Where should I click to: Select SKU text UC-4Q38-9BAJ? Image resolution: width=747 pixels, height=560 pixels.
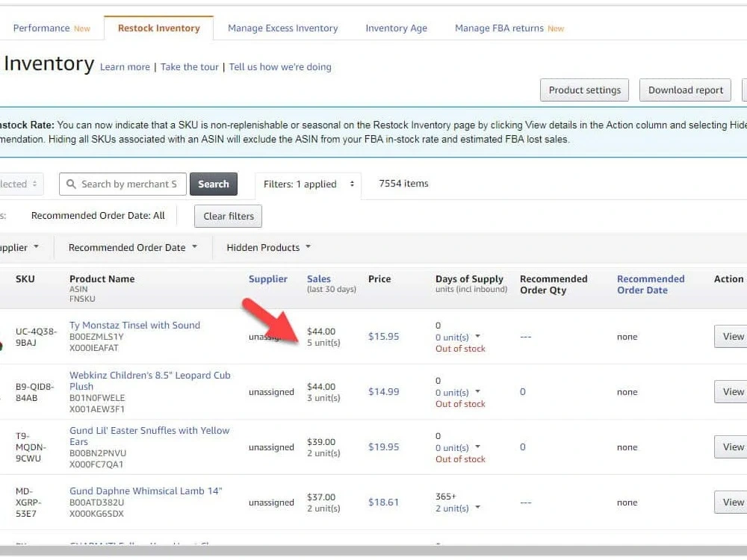(x=36, y=337)
